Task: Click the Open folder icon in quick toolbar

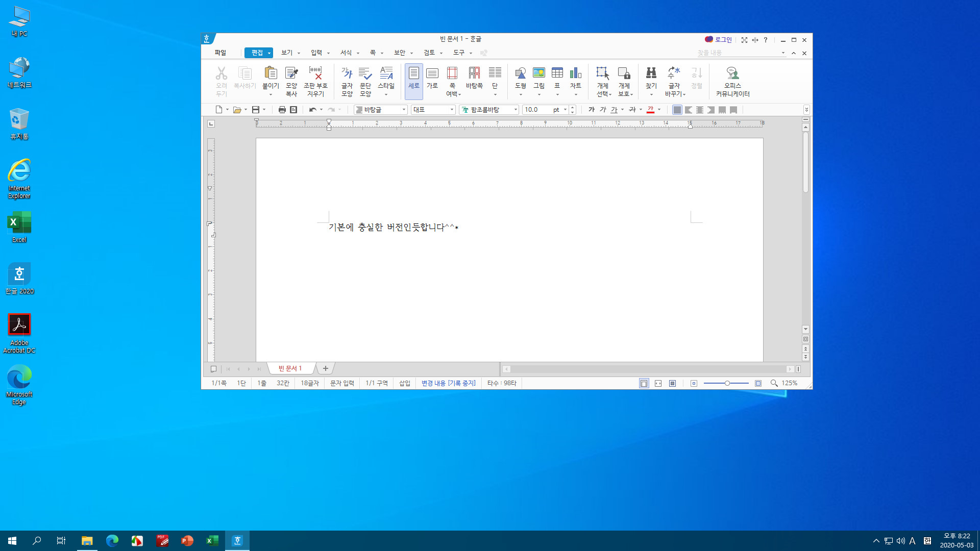Action: point(237,110)
